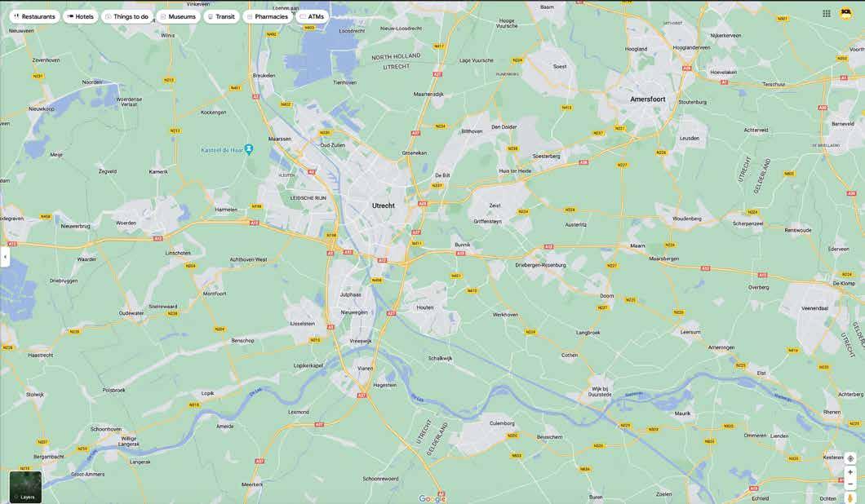Zoom out with the minus button
Image resolution: width=865 pixels, height=504 pixels.
850,484
